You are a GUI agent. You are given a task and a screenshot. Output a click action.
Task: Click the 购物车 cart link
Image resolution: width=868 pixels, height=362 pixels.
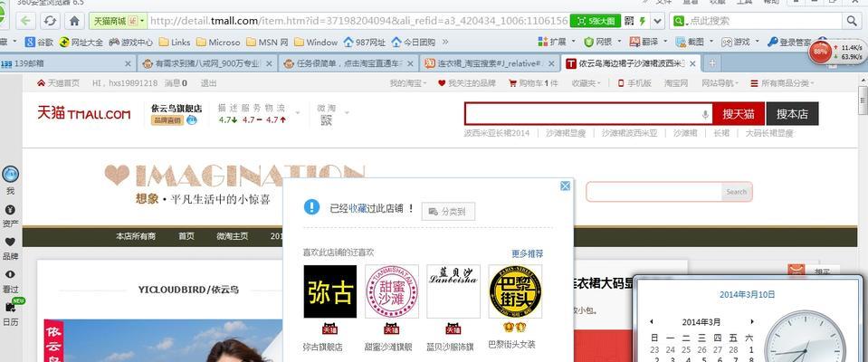pyautogui.click(x=533, y=83)
